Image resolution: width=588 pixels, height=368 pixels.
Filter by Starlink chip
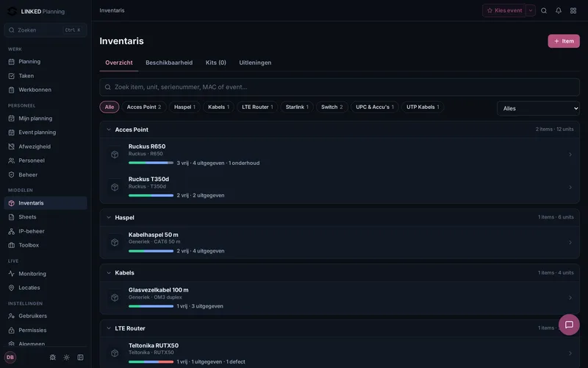[297, 107]
